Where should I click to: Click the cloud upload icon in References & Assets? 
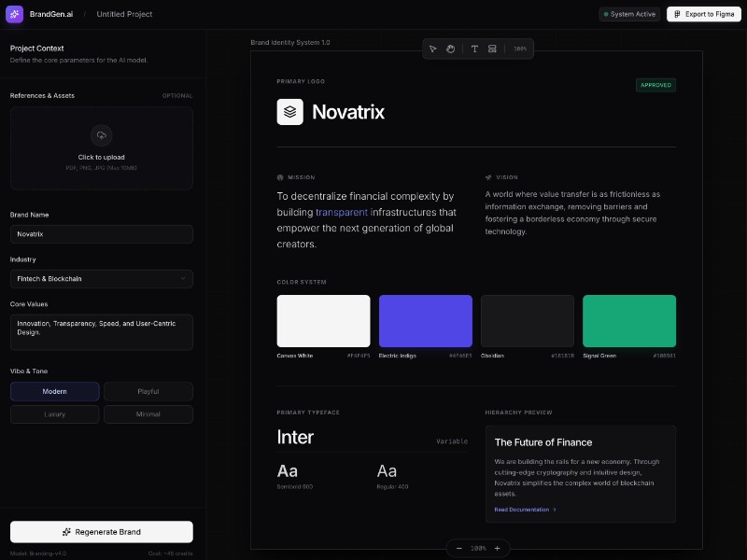click(x=101, y=137)
